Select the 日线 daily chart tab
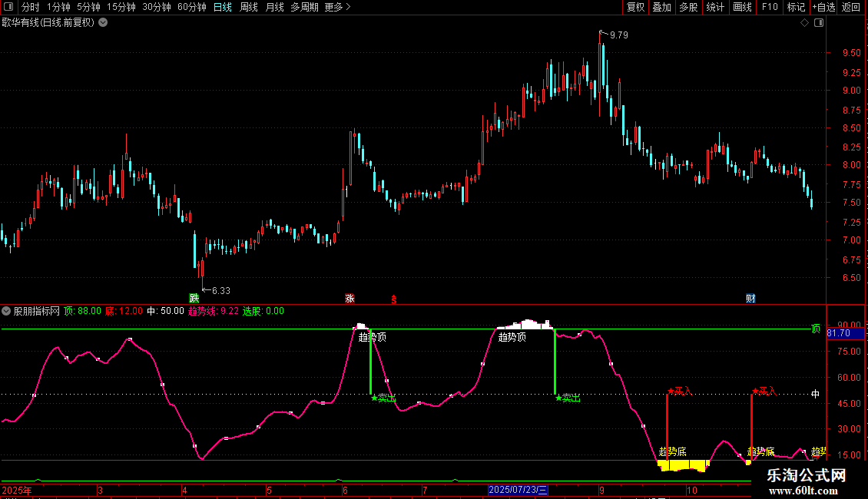This screenshot has width=868, height=499. coord(223,7)
